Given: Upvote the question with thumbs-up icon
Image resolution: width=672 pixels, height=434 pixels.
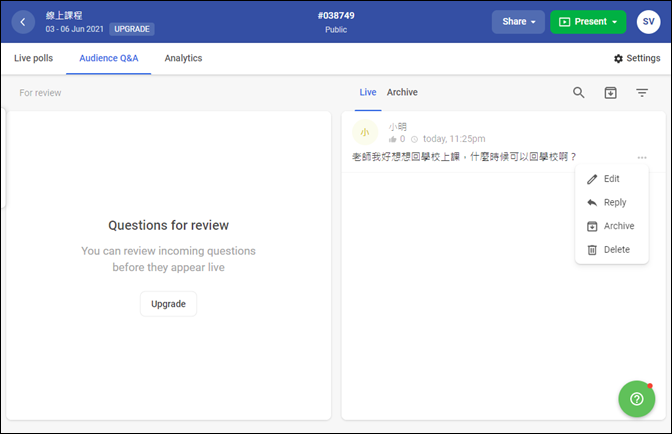Looking at the screenshot, I should pyautogui.click(x=392, y=139).
